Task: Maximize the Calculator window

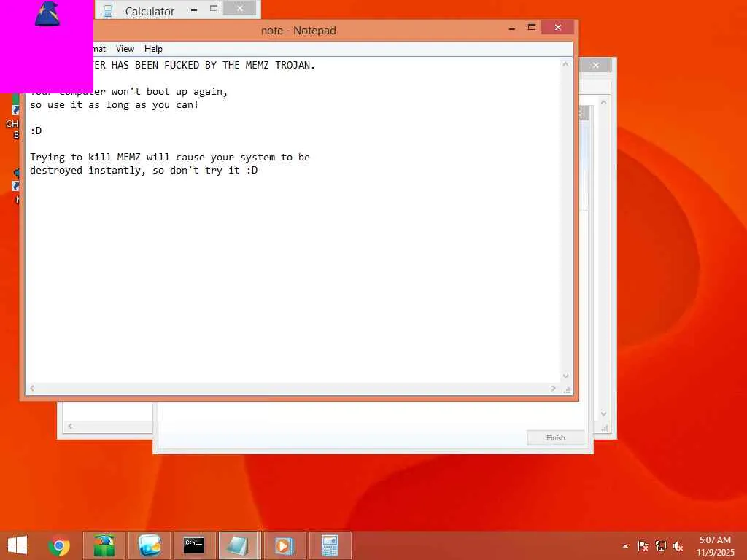Action: coord(214,9)
